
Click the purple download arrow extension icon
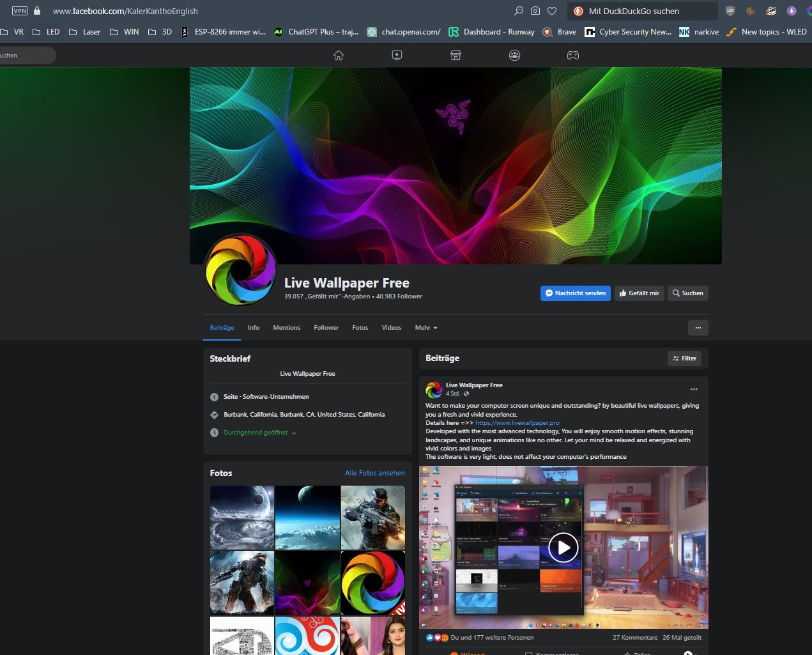point(792,11)
